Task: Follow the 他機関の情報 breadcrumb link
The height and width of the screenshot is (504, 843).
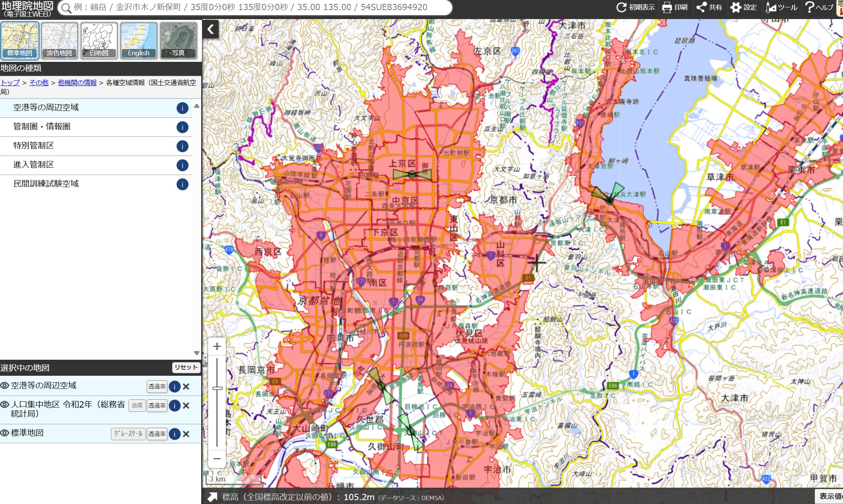Action: (x=77, y=82)
